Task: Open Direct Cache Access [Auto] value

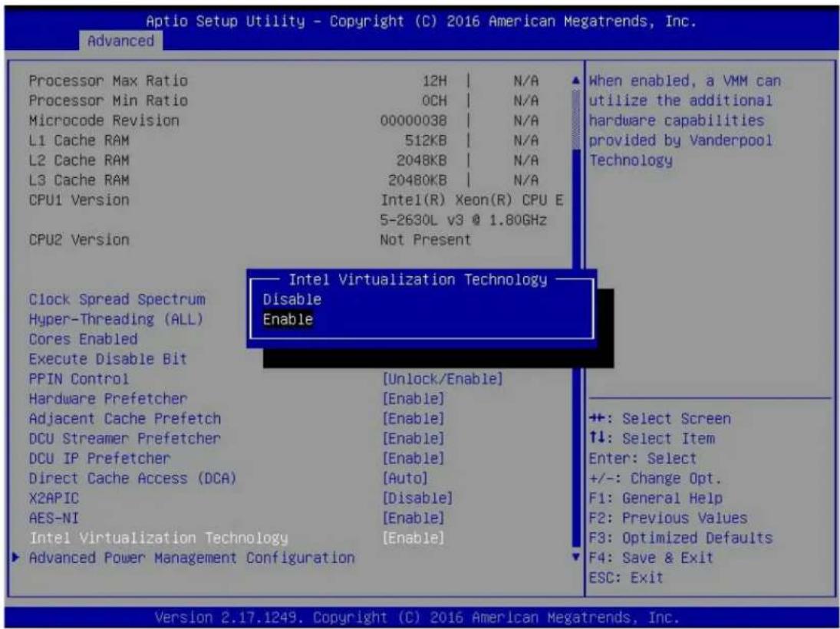Action: (405, 478)
